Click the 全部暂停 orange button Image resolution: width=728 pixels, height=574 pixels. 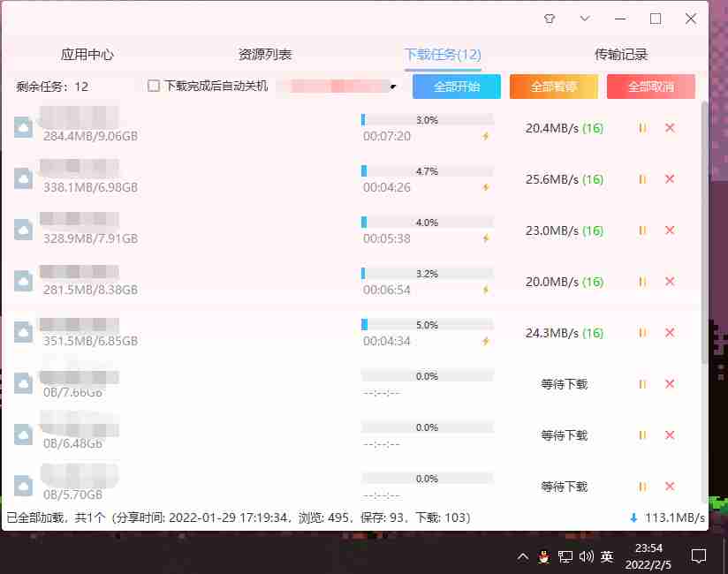point(554,87)
